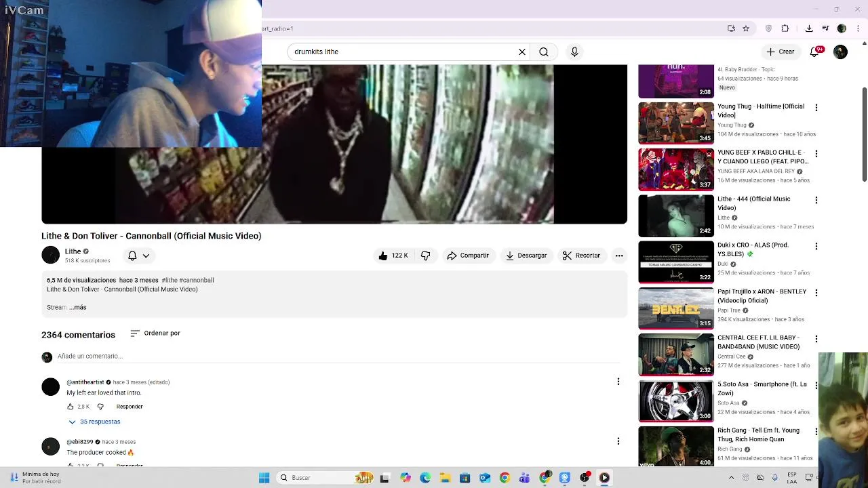Expand the description with ...más
Screen dimensions: 868x488
coord(78,308)
